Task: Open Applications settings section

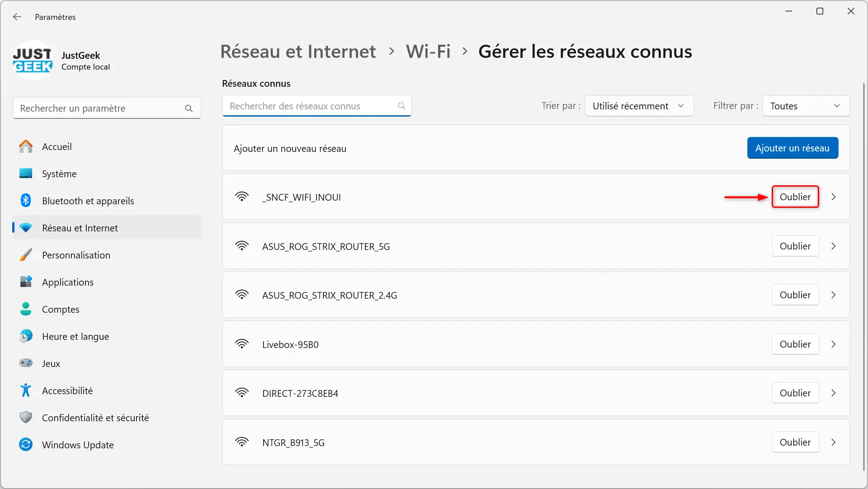Action: pyautogui.click(x=107, y=282)
